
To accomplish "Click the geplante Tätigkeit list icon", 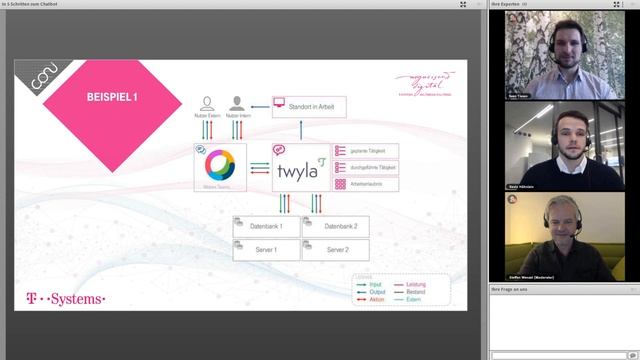I will pos(340,151).
